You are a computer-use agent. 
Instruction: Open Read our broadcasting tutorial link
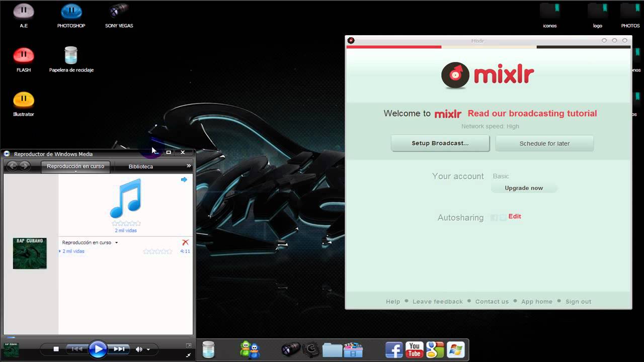(x=532, y=114)
